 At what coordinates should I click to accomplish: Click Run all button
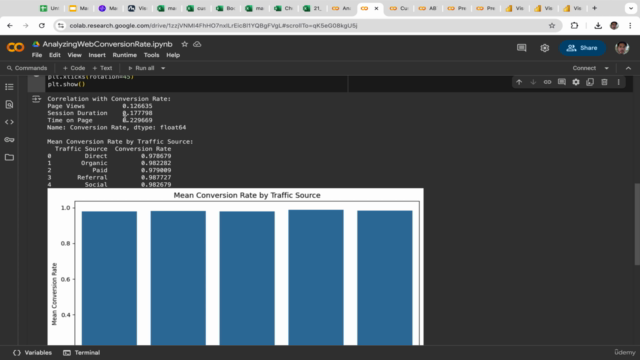tap(141, 68)
